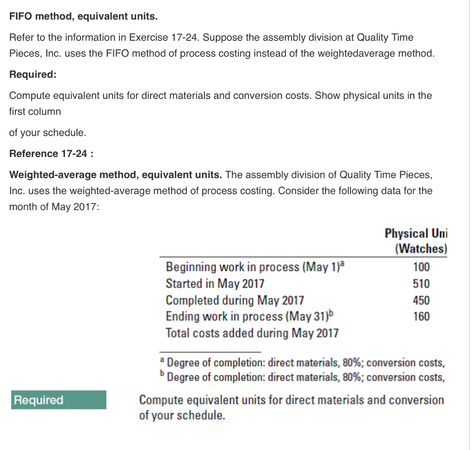Click the value 450 in the table

(422, 300)
